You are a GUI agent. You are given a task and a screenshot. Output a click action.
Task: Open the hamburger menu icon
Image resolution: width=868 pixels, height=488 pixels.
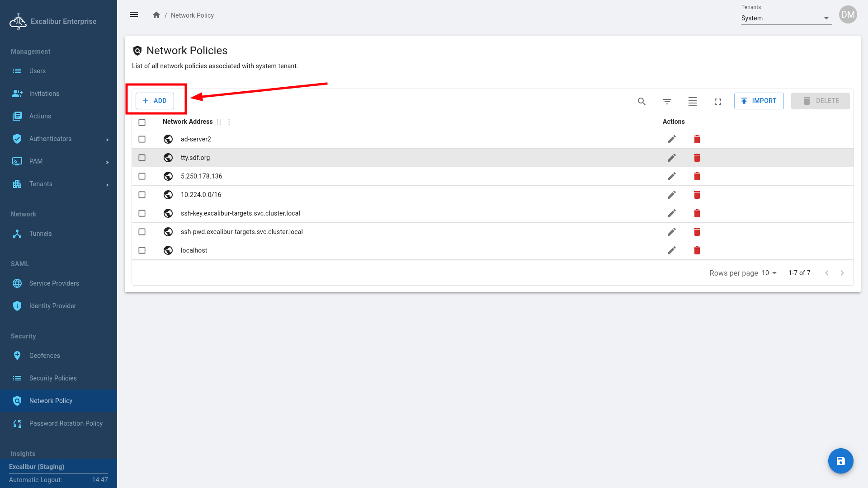[134, 15]
